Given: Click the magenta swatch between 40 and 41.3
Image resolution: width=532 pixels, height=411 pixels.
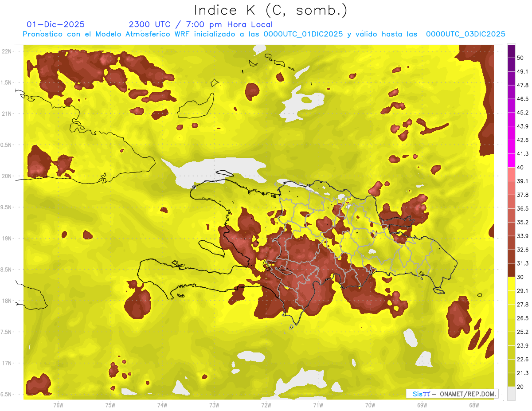Looking at the screenshot, I should pos(511,160).
